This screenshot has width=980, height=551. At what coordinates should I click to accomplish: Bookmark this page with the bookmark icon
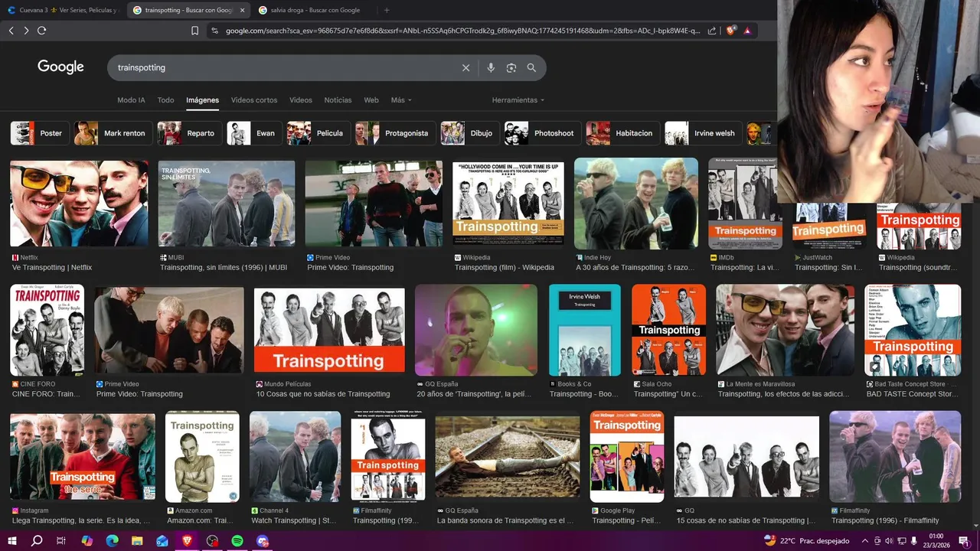coord(194,31)
